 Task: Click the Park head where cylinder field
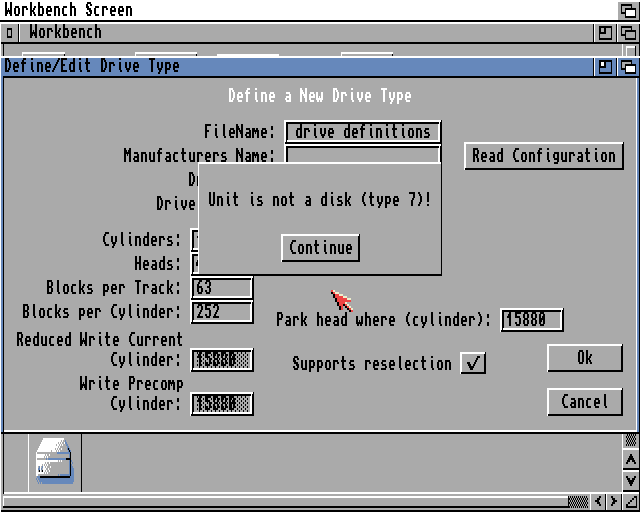[532, 320]
